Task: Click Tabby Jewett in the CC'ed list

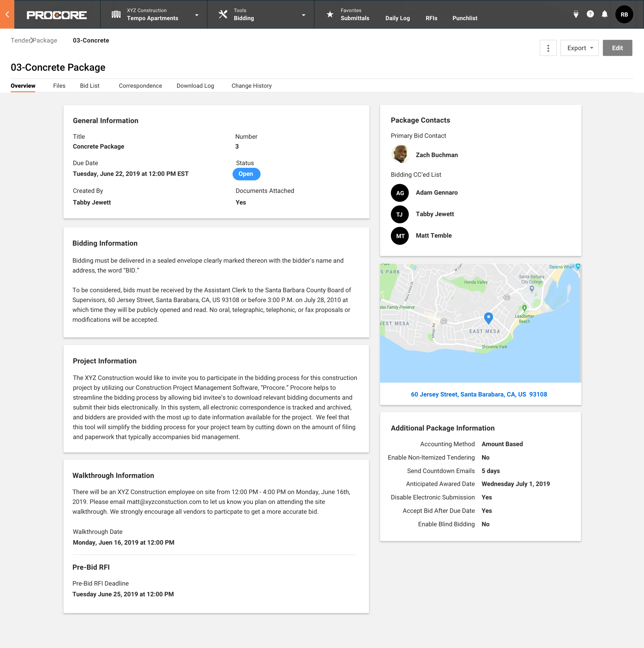Action: pos(435,214)
